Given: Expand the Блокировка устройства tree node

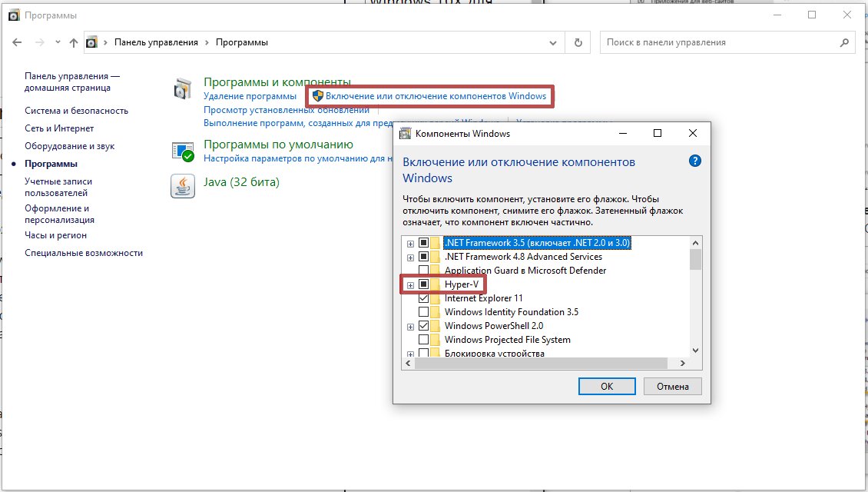Looking at the screenshot, I should click(410, 354).
